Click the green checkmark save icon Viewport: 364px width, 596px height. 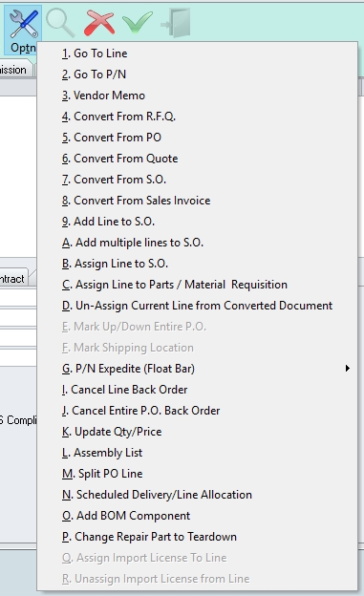(x=138, y=22)
